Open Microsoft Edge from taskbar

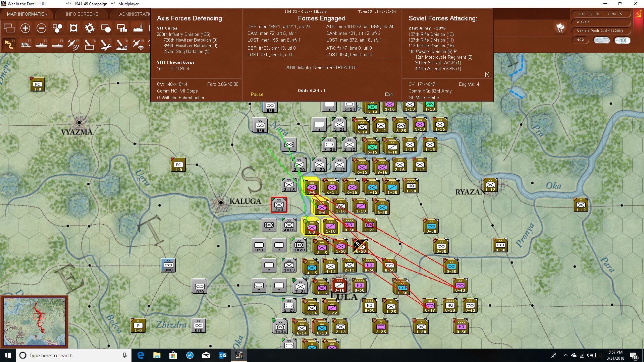click(141, 355)
